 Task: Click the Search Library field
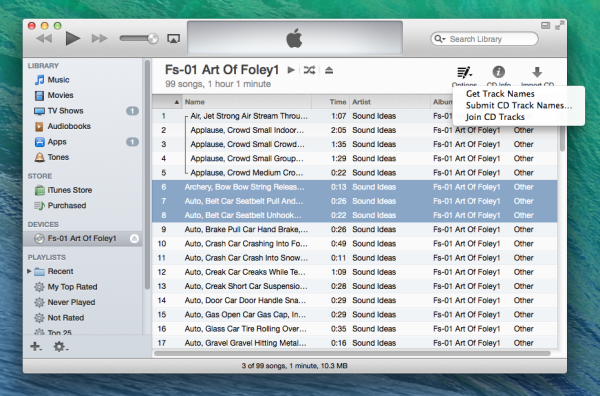(484, 39)
